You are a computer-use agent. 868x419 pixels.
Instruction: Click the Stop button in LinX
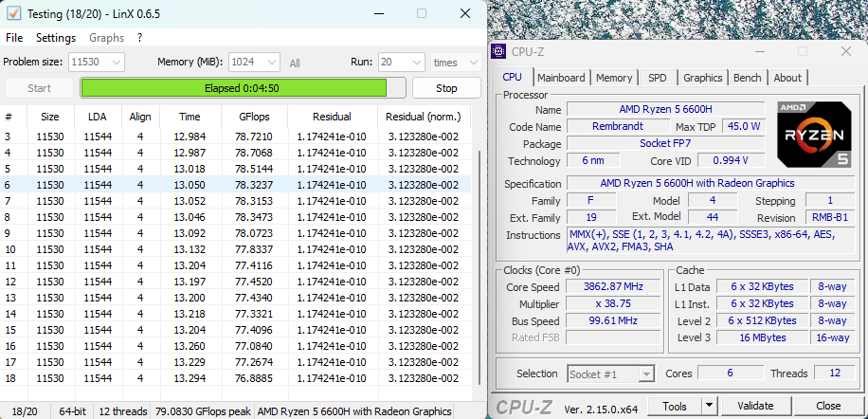click(x=446, y=88)
